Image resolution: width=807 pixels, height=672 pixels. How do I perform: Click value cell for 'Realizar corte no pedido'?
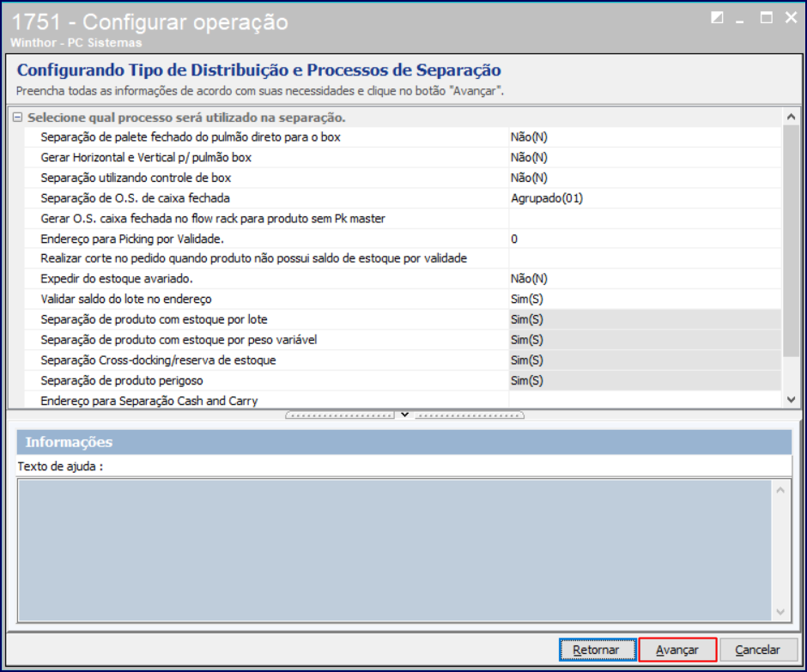point(645,258)
